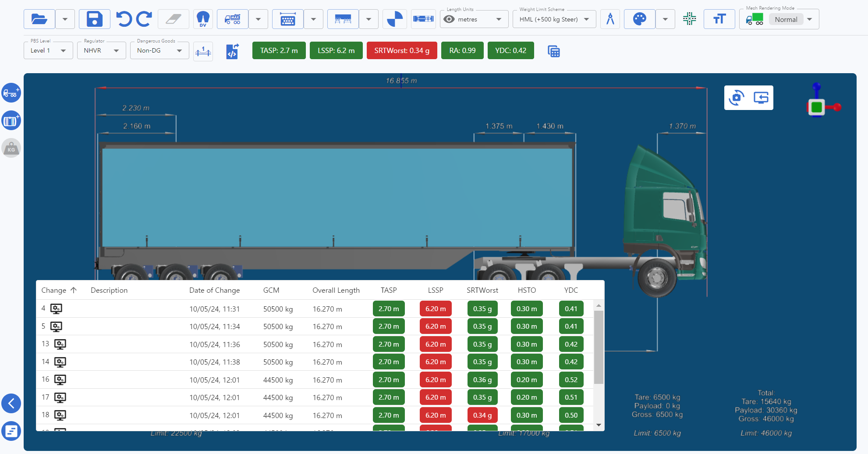Collapse the panel with the left chevron
The image size is (868, 454).
pyautogui.click(x=11, y=403)
